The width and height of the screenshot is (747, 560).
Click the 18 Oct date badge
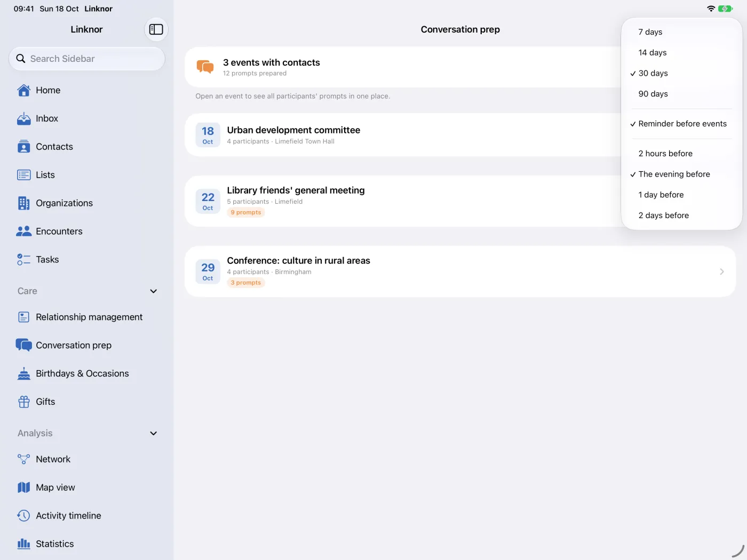(208, 135)
